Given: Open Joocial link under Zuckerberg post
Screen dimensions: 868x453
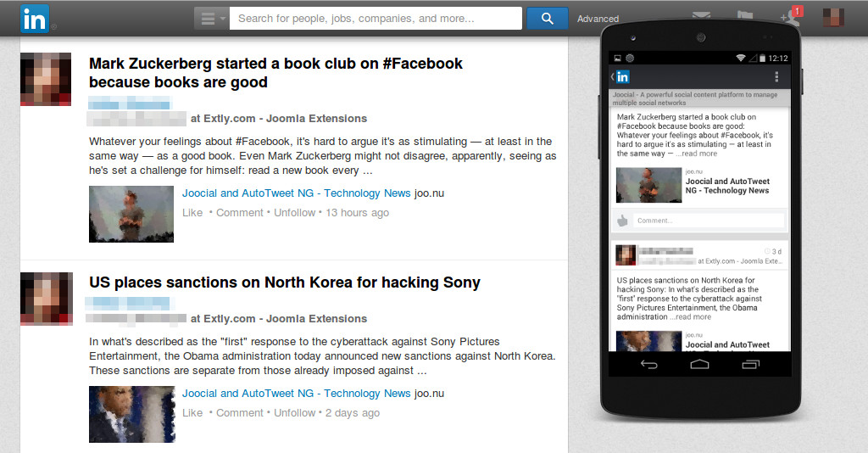Looking at the screenshot, I should coord(296,193).
